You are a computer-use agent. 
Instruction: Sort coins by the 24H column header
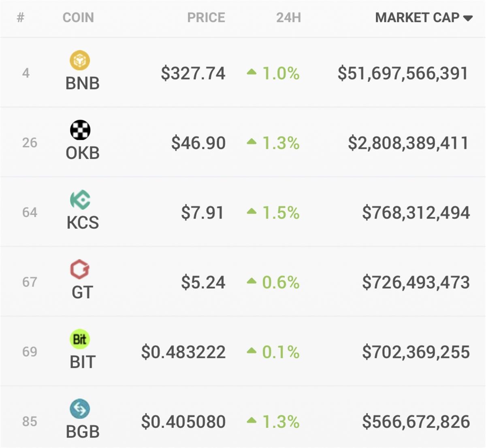click(288, 18)
